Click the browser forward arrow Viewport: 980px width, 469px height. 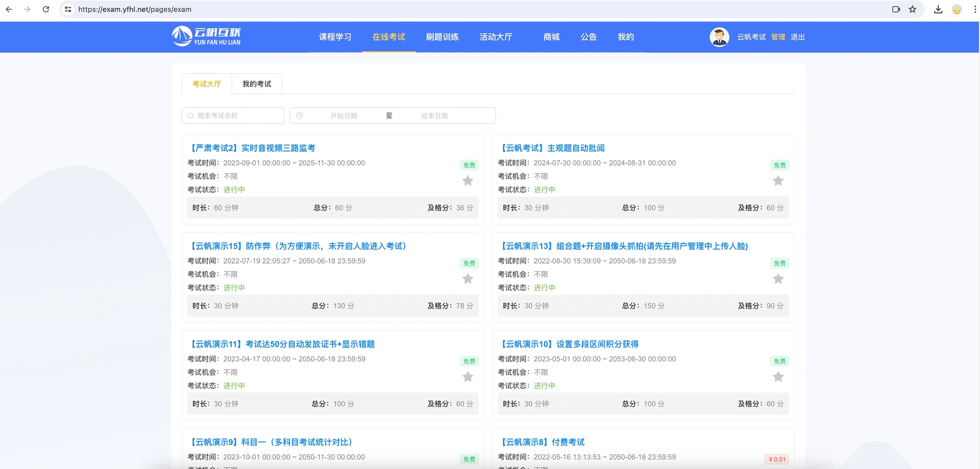coord(27,9)
